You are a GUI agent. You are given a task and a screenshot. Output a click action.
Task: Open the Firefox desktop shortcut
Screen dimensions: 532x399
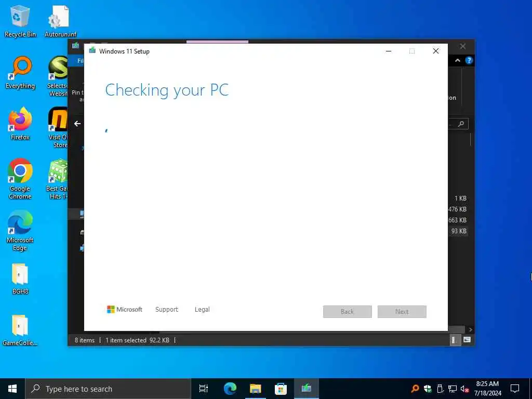pyautogui.click(x=20, y=124)
